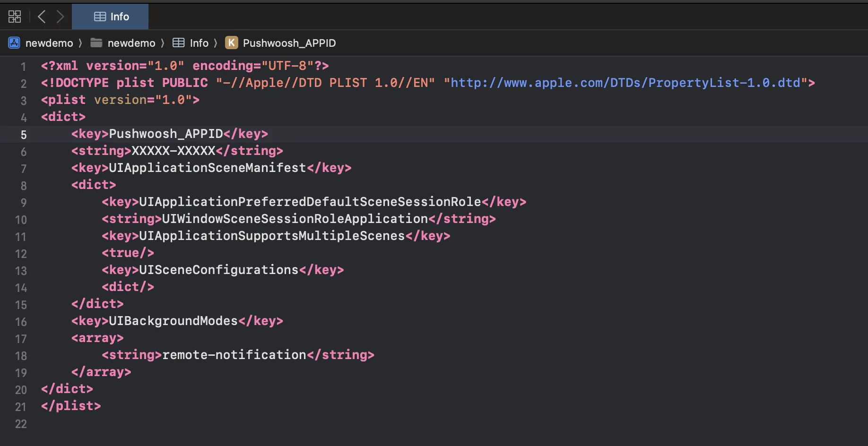Image resolution: width=868 pixels, height=446 pixels.
Task: Open the newdemo project breadcrumb menu
Action: (x=49, y=43)
